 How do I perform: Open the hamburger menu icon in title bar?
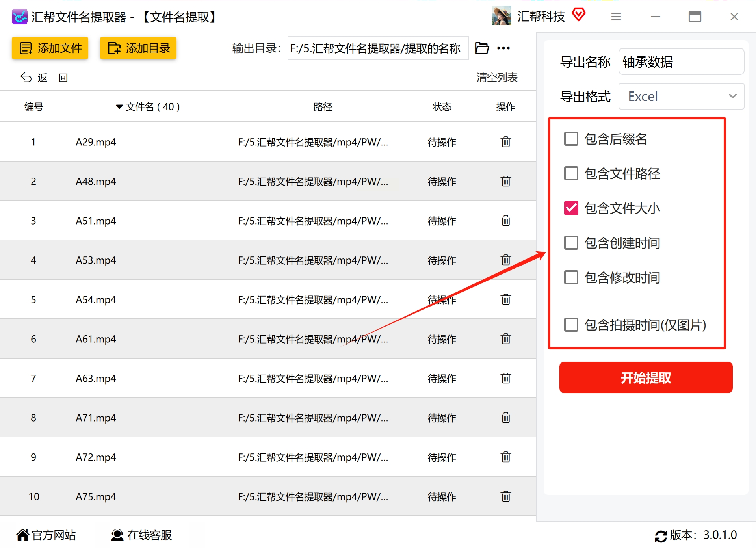(x=616, y=17)
